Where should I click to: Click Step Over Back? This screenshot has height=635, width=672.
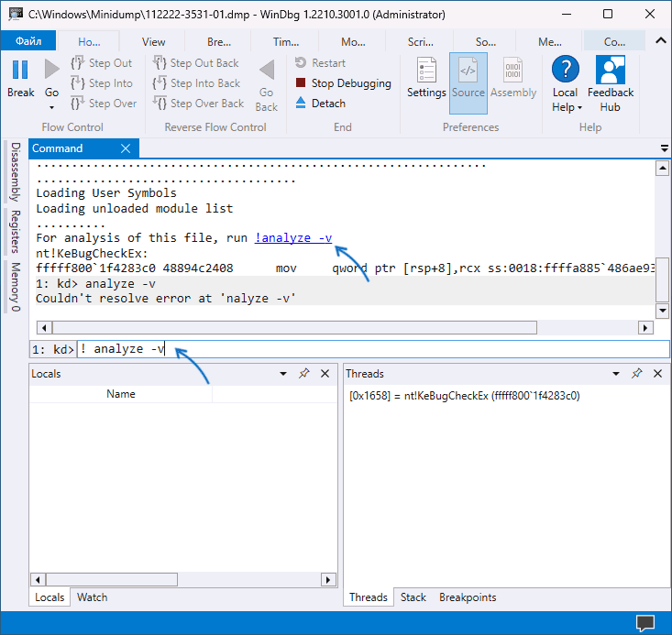(198, 104)
